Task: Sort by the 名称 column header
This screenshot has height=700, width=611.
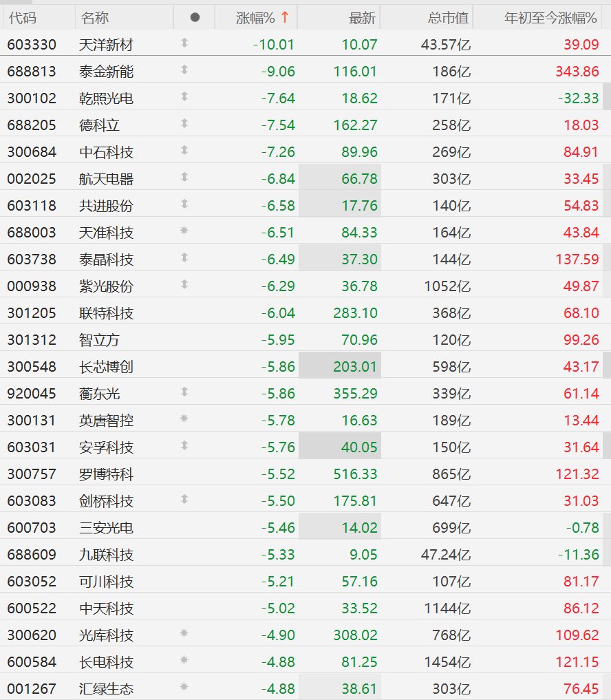Action: (x=95, y=18)
